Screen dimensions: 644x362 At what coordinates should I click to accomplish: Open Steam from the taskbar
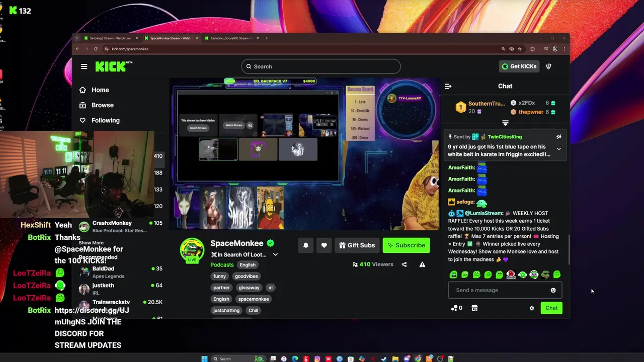[x=384, y=358]
